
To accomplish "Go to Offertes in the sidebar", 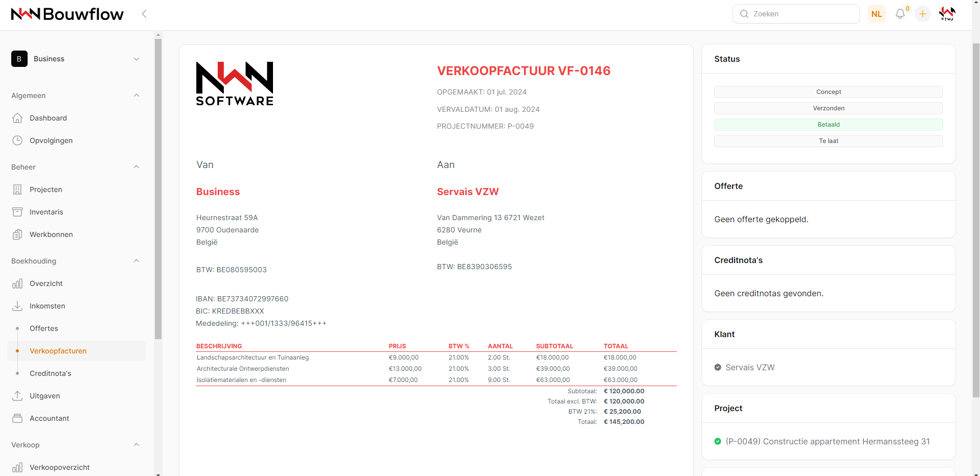I will coord(44,328).
